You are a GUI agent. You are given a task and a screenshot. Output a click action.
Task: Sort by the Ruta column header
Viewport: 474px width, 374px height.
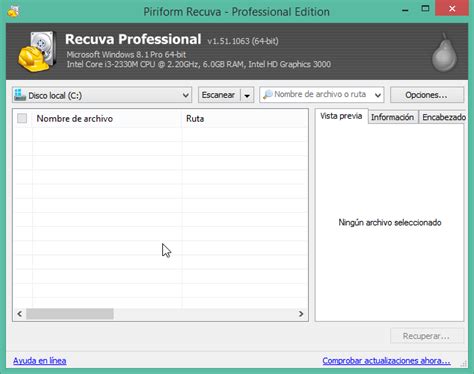(x=245, y=118)
